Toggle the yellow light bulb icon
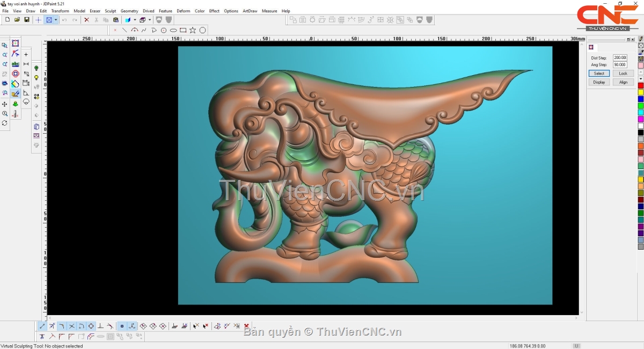Image resolution: width=644 pixels, height=349 pixels. click(x=36, y=77)
